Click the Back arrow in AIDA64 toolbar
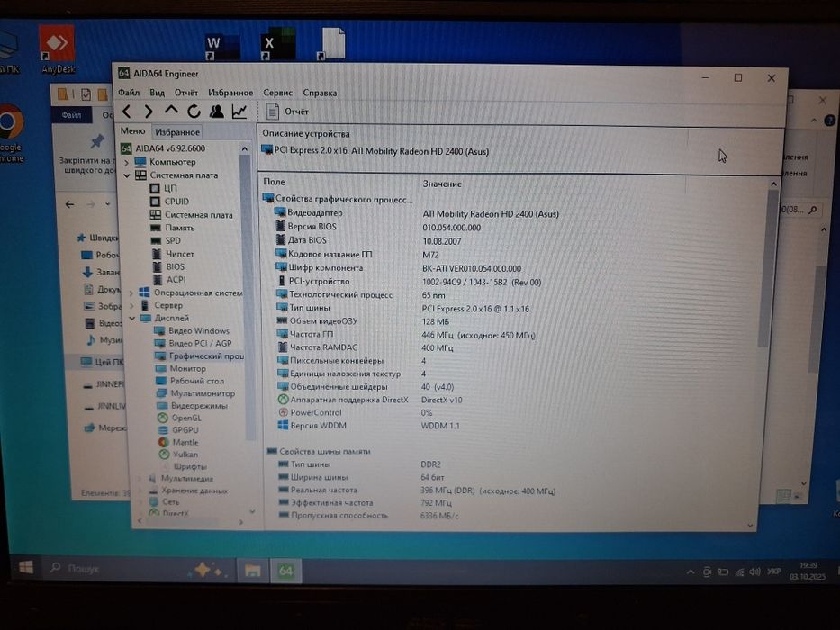This screenshot has height=630, width=840. (127, 112)
